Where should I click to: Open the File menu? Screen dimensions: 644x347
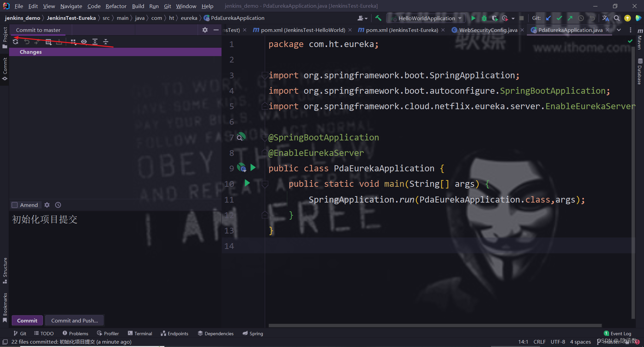19,6
